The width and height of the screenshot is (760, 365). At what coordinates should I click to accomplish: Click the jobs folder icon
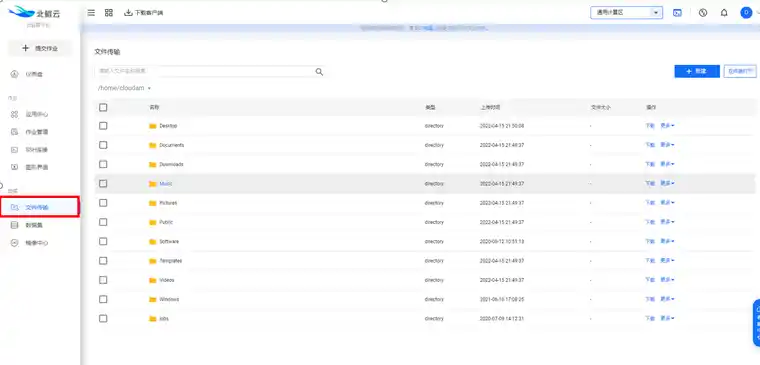(x=153, y=319)
